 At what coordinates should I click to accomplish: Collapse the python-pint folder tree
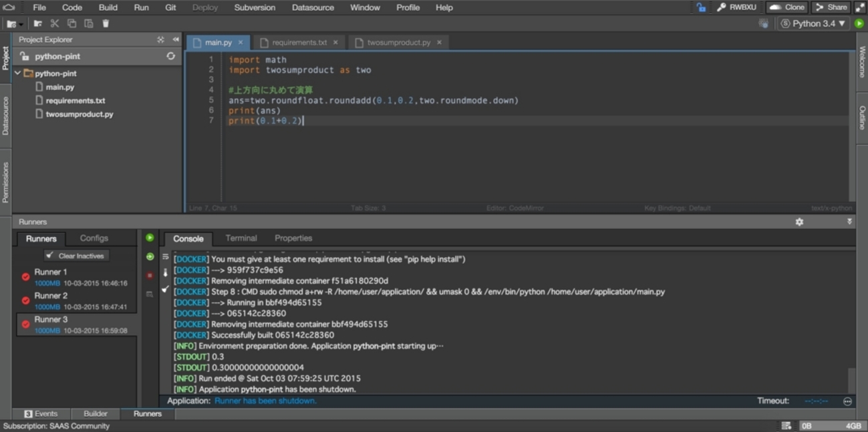click(17, 73)
